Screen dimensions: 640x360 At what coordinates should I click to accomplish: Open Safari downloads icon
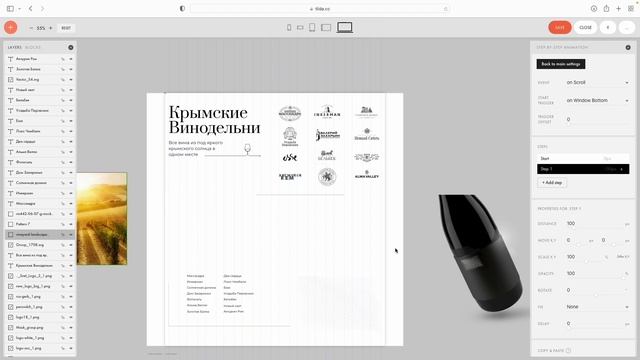point(594,9)
